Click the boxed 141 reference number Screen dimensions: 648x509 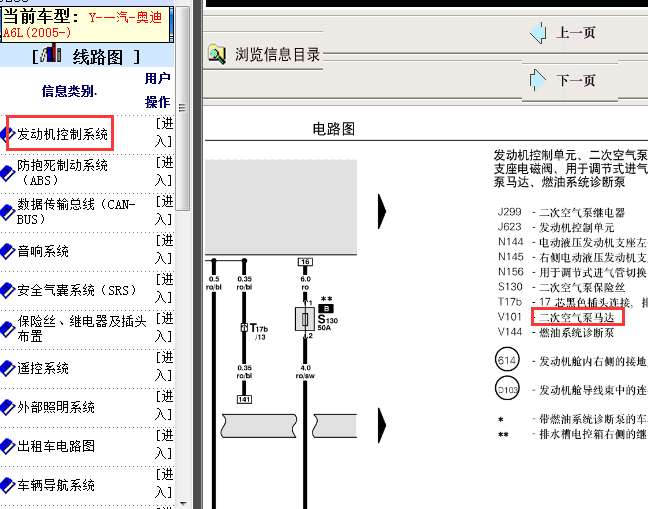point(244,400)
